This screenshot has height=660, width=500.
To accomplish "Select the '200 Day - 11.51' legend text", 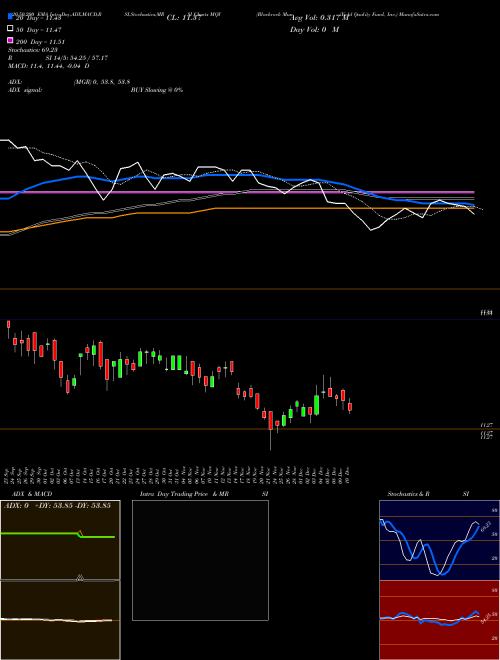I will point(40,42).
